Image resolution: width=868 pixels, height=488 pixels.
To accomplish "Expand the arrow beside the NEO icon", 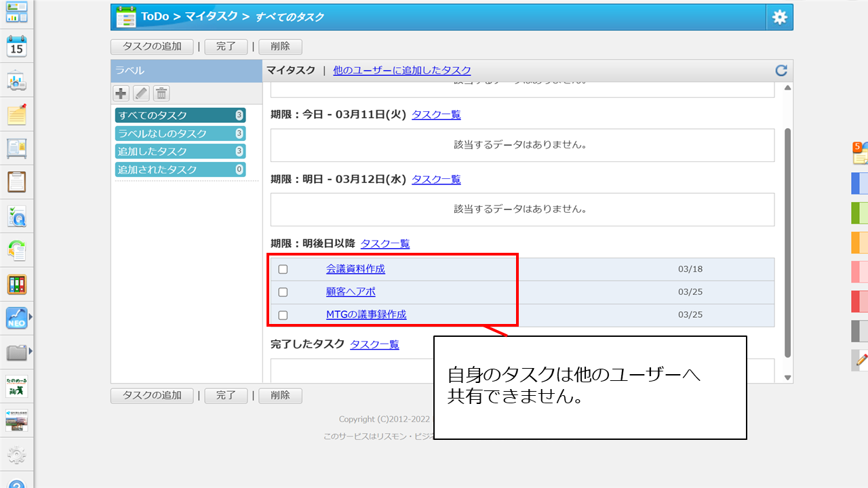I will click(x=31, y=317).
